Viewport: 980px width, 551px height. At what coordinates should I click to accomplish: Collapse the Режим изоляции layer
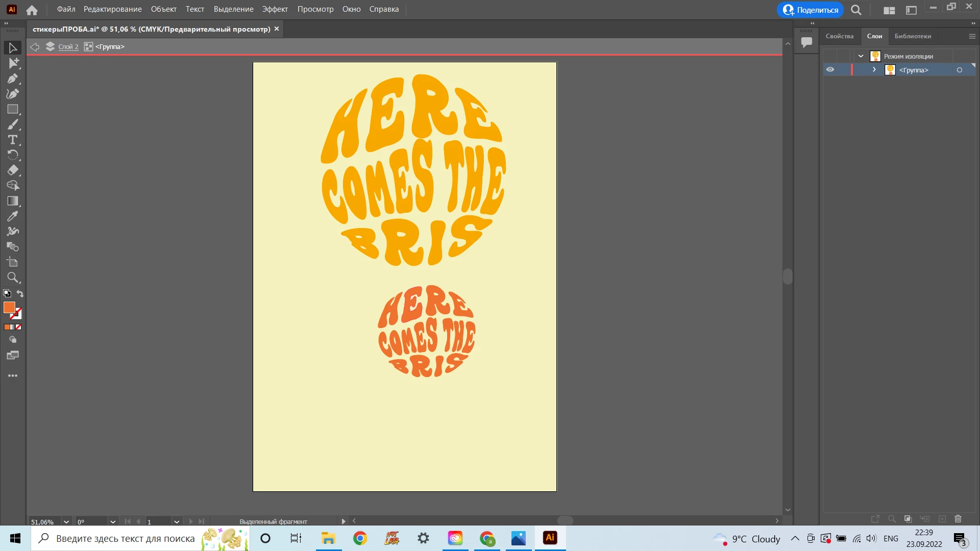tap(861, 56)
